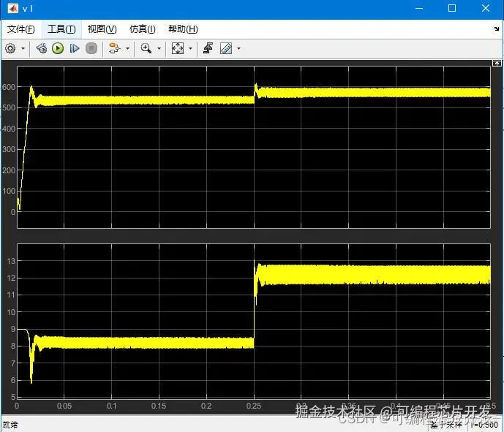Open the measurements ruler icon
The height and width of the screenshot is (432, 504).
click(226, 48)
